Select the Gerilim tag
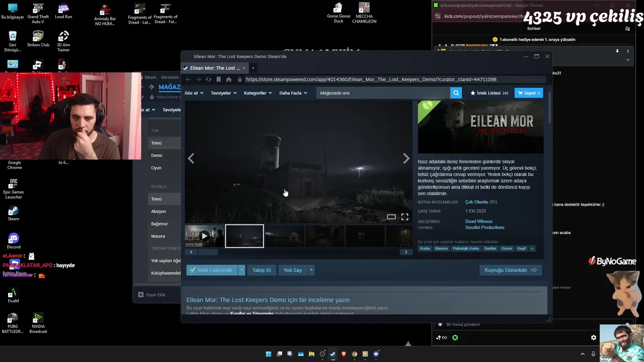 tap(490, 248)
